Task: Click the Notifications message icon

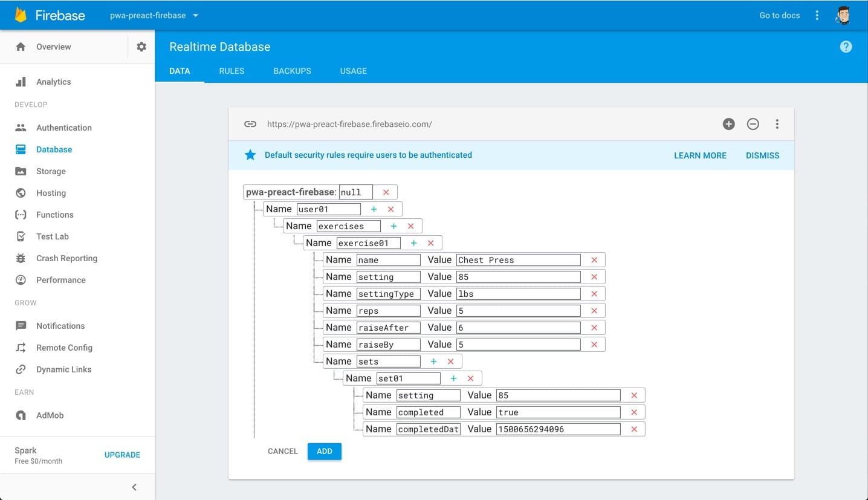Action: pos(21,326)
